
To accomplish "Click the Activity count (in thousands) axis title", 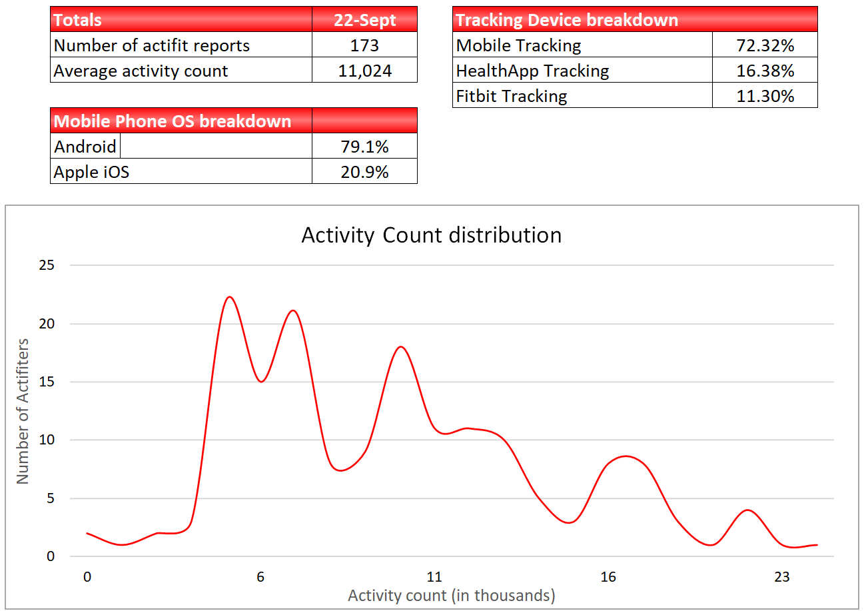I will tap(452, 595).
